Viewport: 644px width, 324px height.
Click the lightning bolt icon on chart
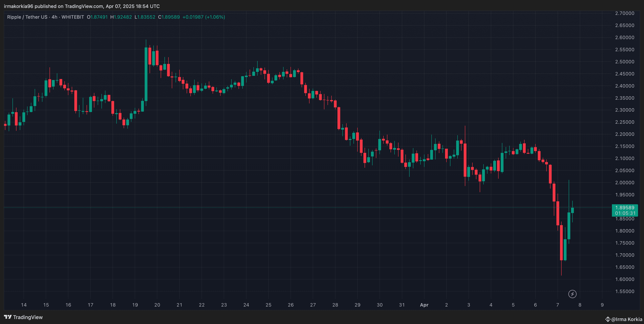coord(572,294)
